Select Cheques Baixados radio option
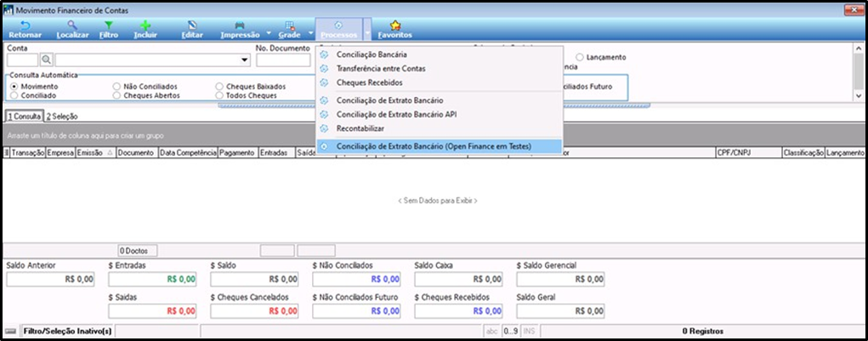Image resolution: width=868 pixels, height=341 pixels. (219, 87)
